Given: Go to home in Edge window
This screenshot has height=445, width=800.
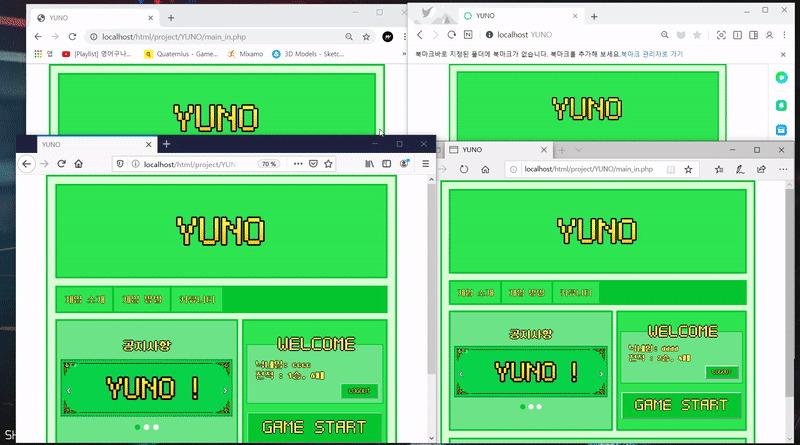Looking at the screenshot, I should [485, 169].
